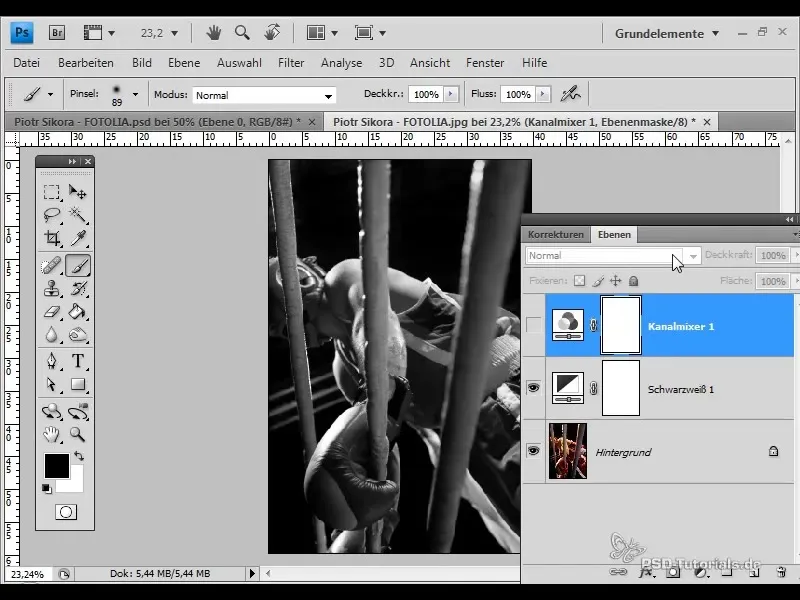Select the Brush tool in toolbox
The height and width of the screenshot is (600, 800).
tap(78, 266)
